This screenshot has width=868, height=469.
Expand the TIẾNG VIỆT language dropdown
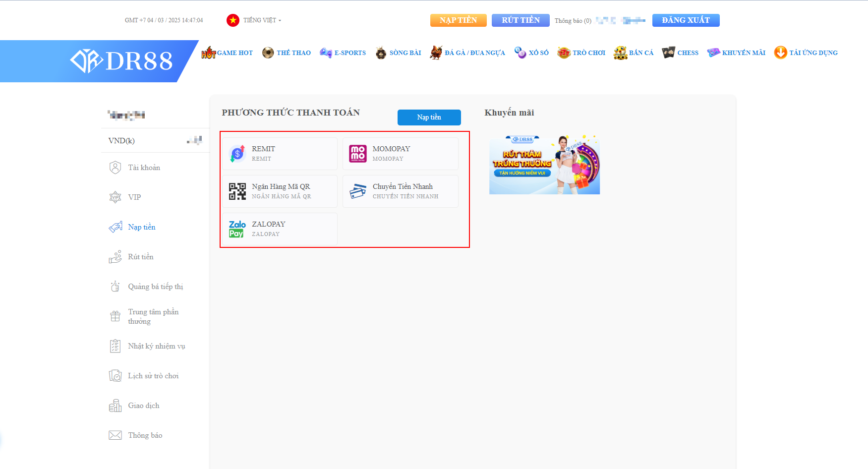click(262, 20)
